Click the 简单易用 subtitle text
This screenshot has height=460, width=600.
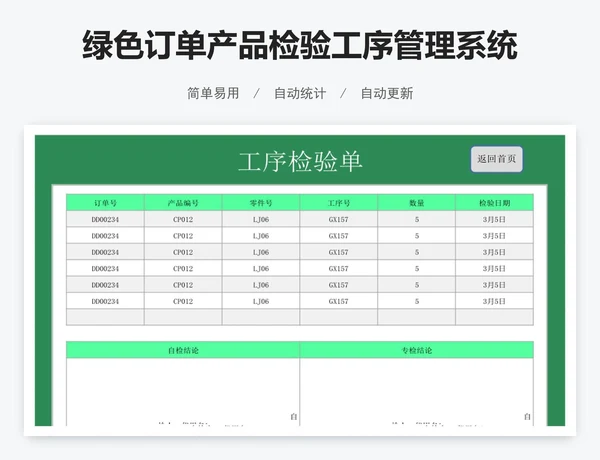point(213,93)
